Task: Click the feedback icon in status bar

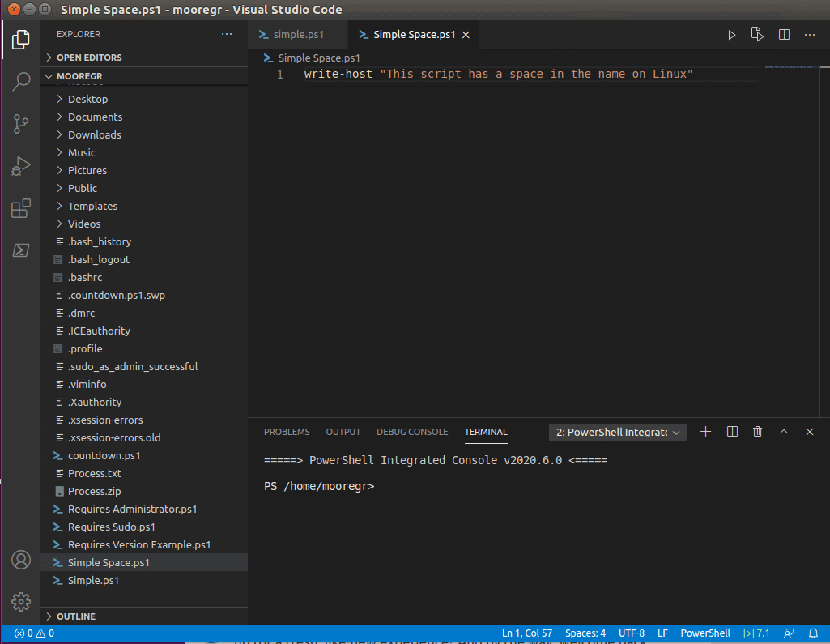Action: click(x=789, y=633)
